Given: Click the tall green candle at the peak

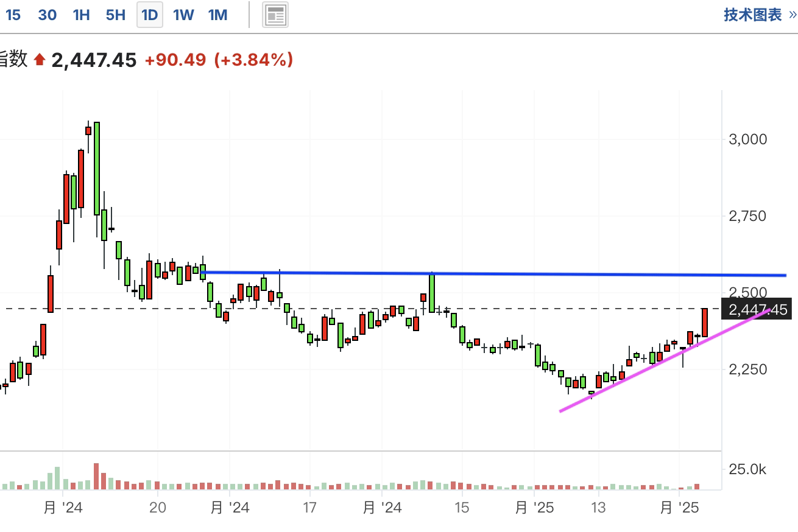Looking at the screenshot, I should [96, 169].
